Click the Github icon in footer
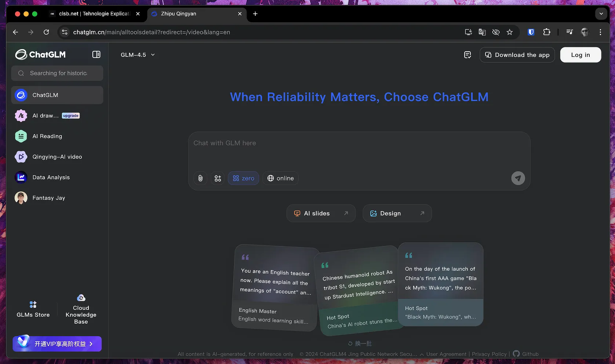Image resolution: width=615 pixels, height=364 pixels. pos(516,354)
